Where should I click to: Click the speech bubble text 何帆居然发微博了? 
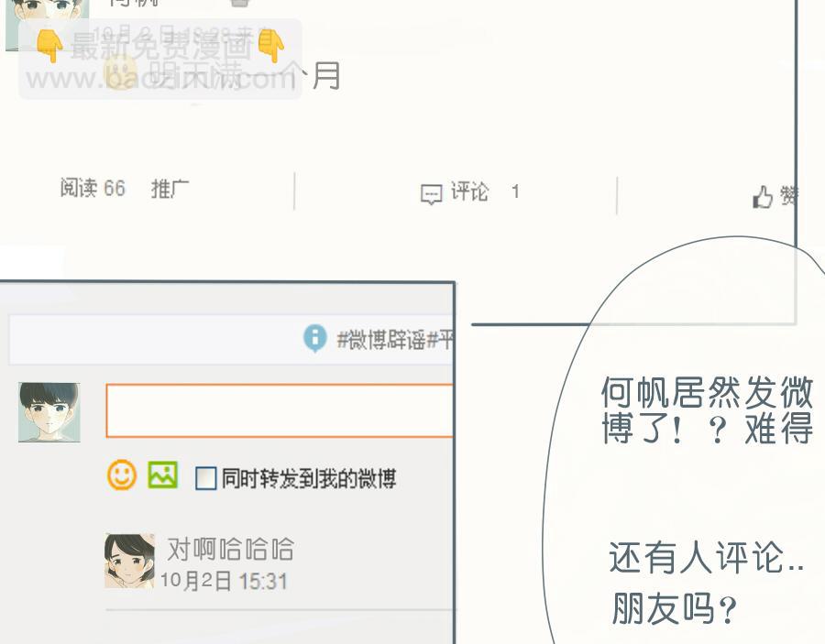click(707, 410)
